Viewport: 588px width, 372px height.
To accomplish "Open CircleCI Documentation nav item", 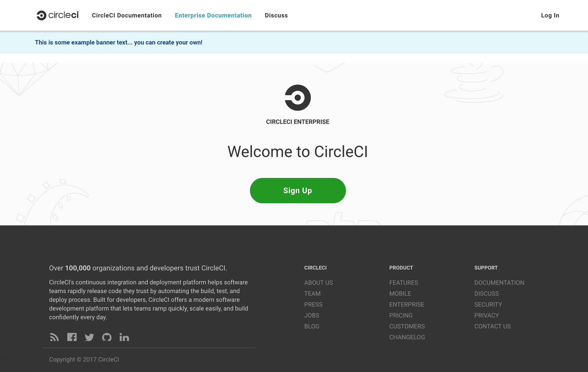I will 126,15.
